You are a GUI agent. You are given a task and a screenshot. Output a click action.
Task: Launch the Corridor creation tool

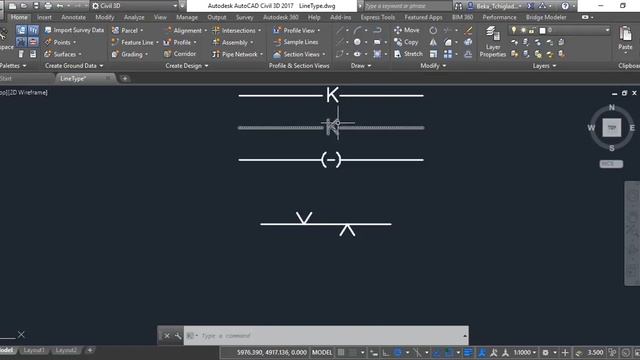[x=180, y=54]
